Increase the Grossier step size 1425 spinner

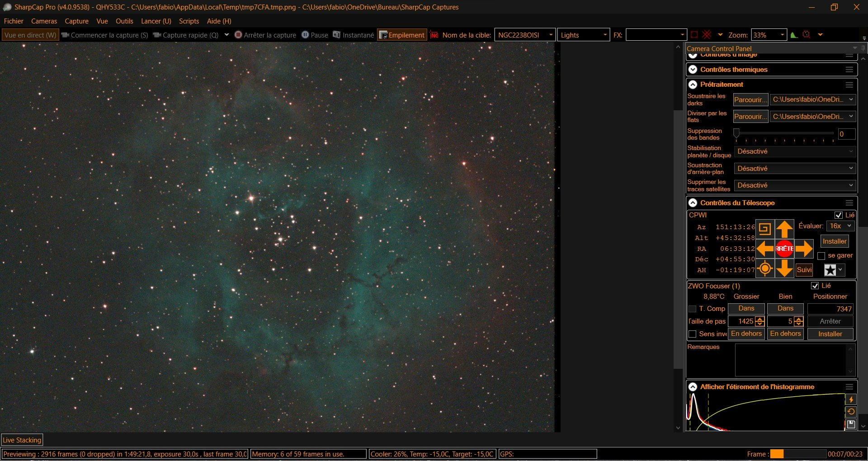pyautogui.click(x=760, y=319)
